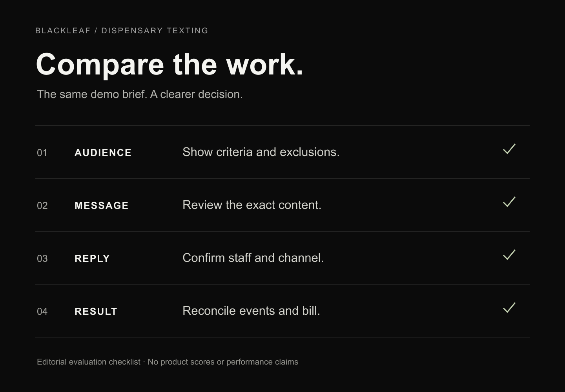Select the MESSAGE row label

pos(102,205)
